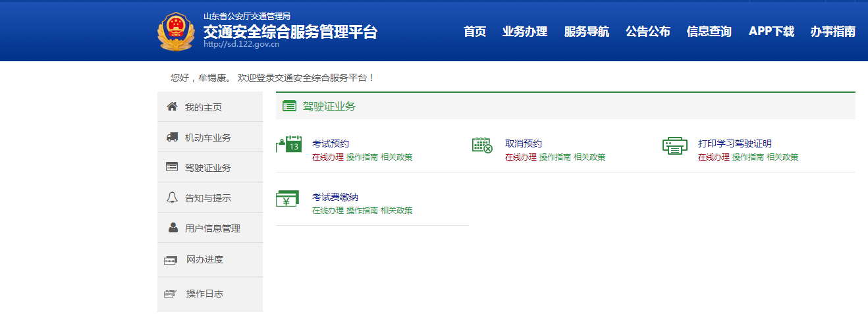Open 首页 in the top navigation
Image resolution: width=868 pixels, height=314 pixels.
click(x=474, y=32)
